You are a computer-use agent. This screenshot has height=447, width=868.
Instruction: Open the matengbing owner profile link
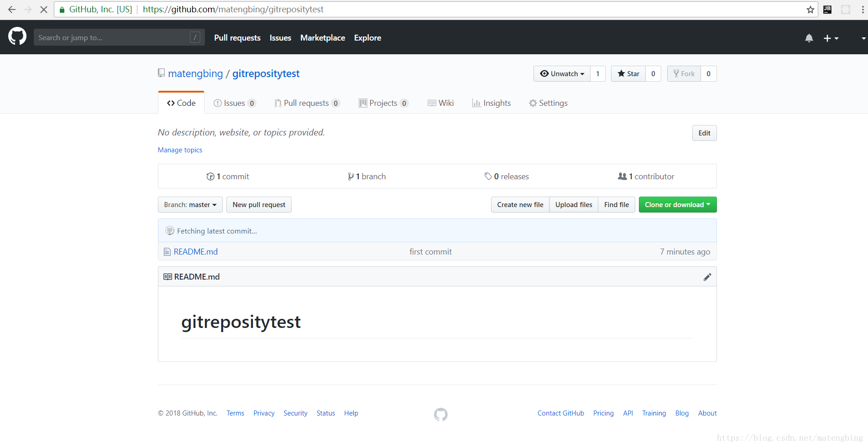(x=195, y=73)
